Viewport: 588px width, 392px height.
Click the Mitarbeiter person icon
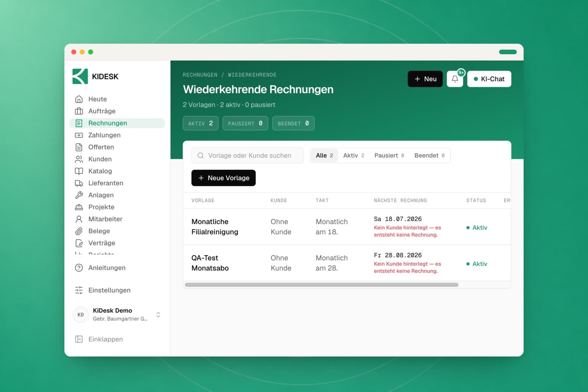click(x=79, y=219)
